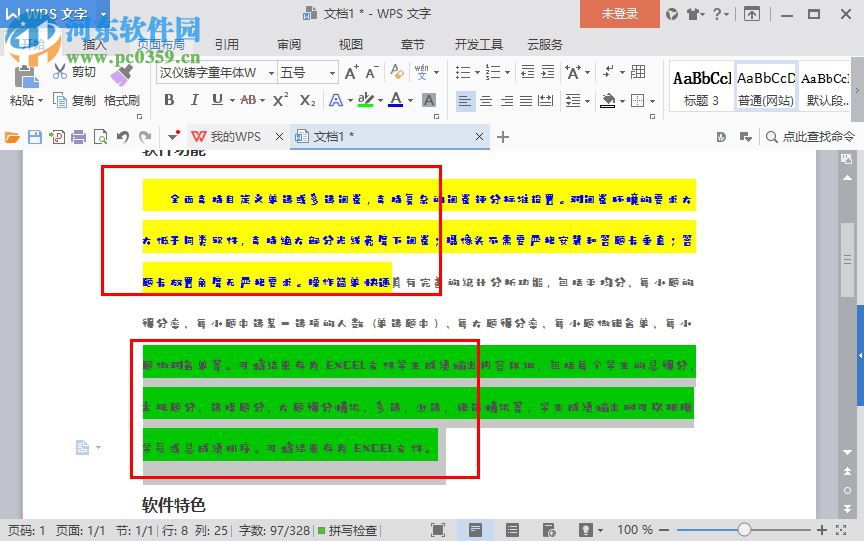Open font color dropdown arrow
Viewport: 864px width, 541px height.
pos(410,101)
